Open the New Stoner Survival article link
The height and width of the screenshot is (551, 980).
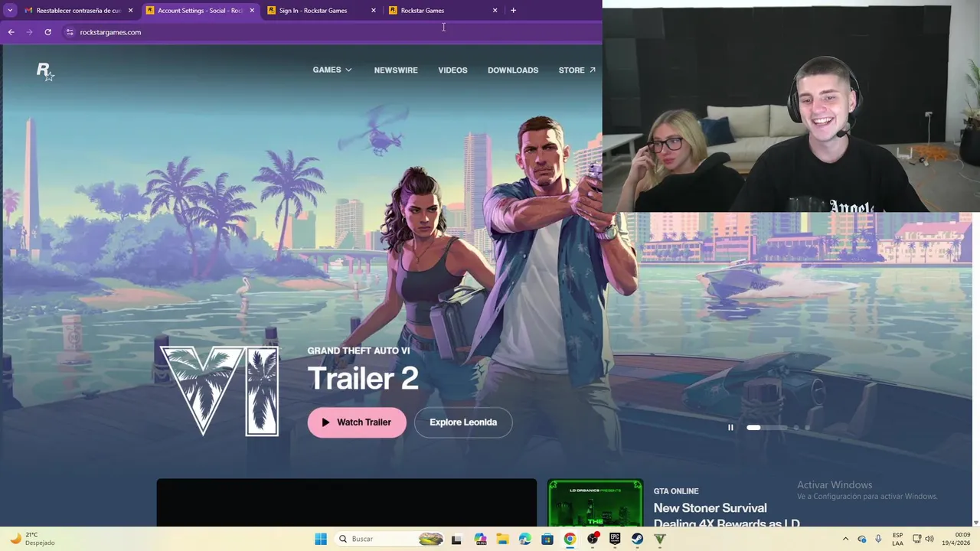726,516
